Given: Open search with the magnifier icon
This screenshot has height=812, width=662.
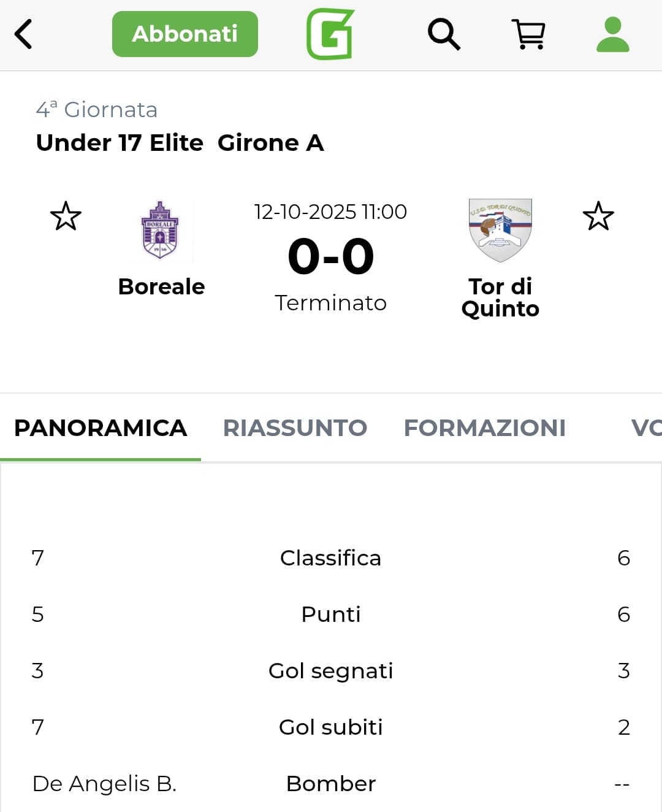Looking at the screenshot, I should pyautogui.click(x=444, y=34).
